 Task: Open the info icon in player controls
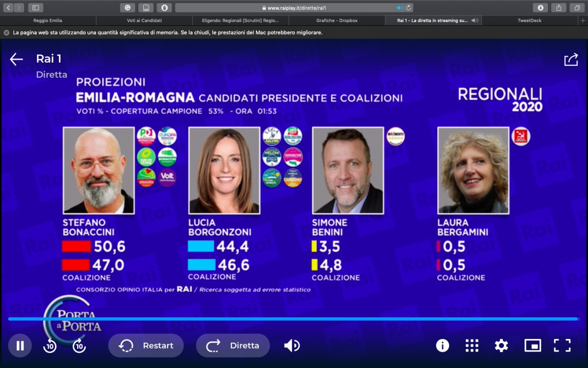coord(442,345)
